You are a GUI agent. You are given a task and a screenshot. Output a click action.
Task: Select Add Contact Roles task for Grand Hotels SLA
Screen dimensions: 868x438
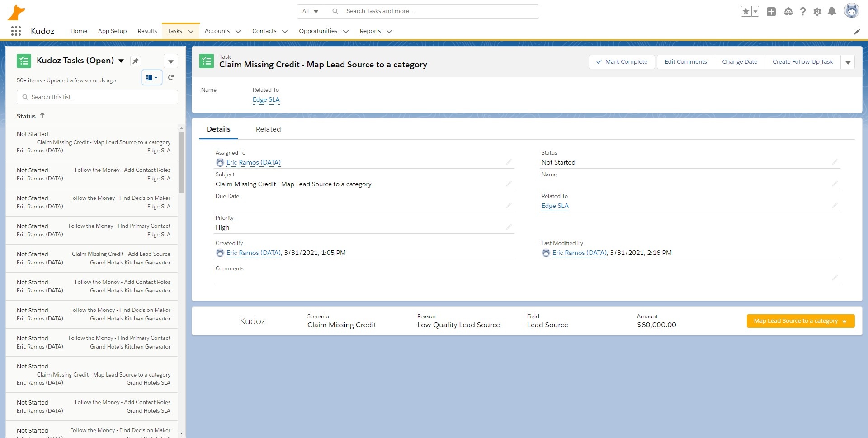[92, 407]
